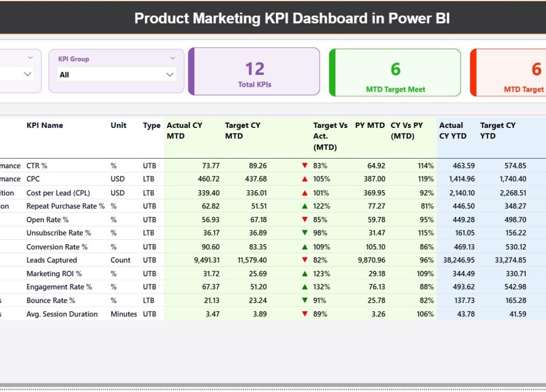Select the Bounce Rate % cell

51,300
